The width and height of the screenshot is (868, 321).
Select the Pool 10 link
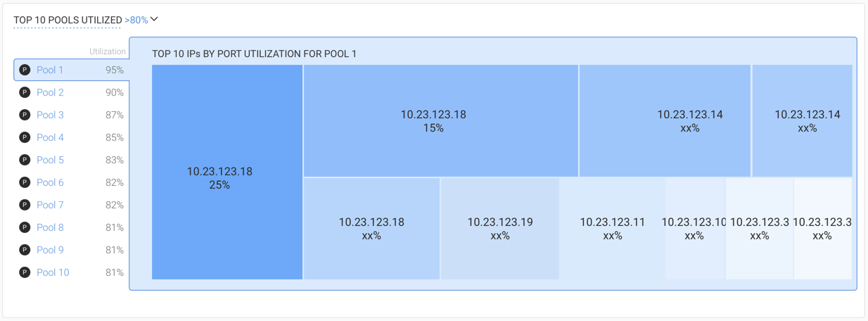(x=53, y=272)
